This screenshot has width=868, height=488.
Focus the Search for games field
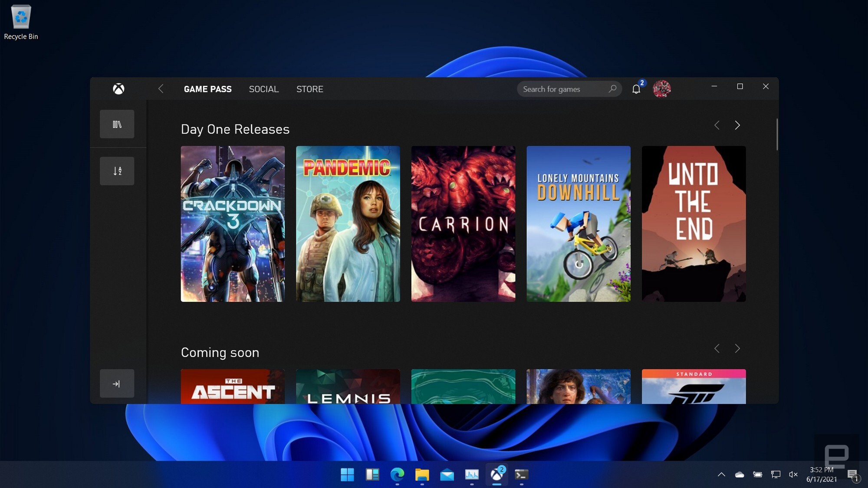tap(569, 89)
